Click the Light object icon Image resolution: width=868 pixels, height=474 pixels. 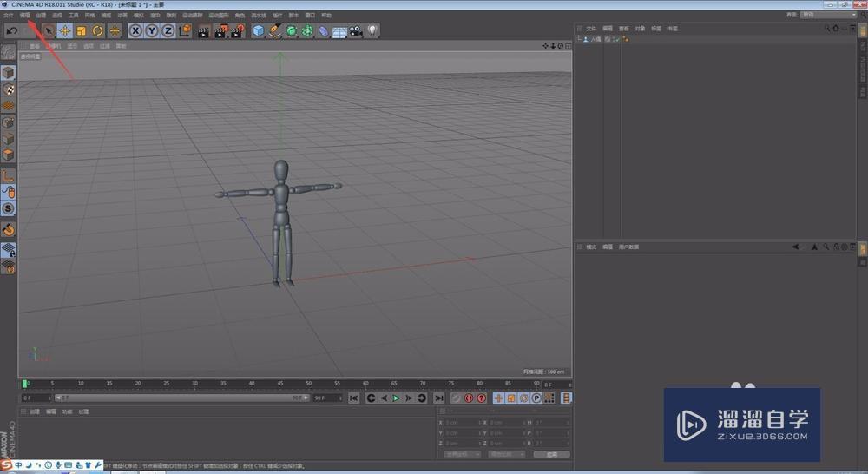tap(372, 31)
